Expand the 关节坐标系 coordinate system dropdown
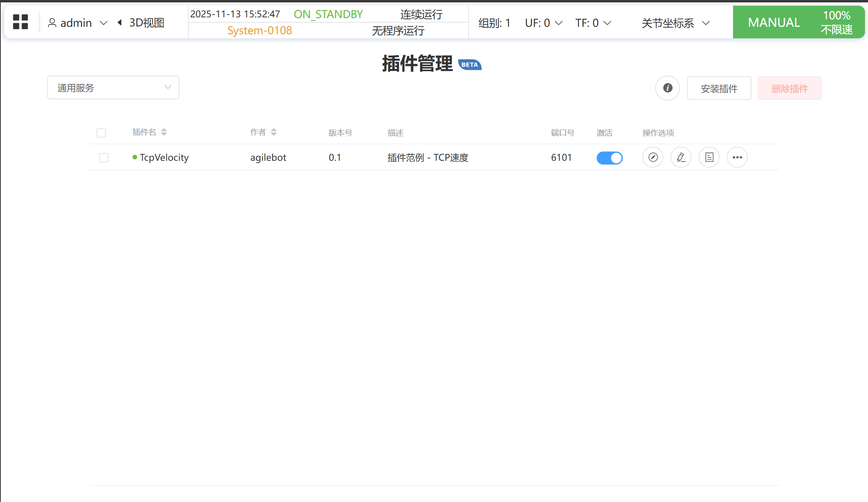The width and height of the screenshot is (868, 502). pyautogui.click(x=675, y=23)
